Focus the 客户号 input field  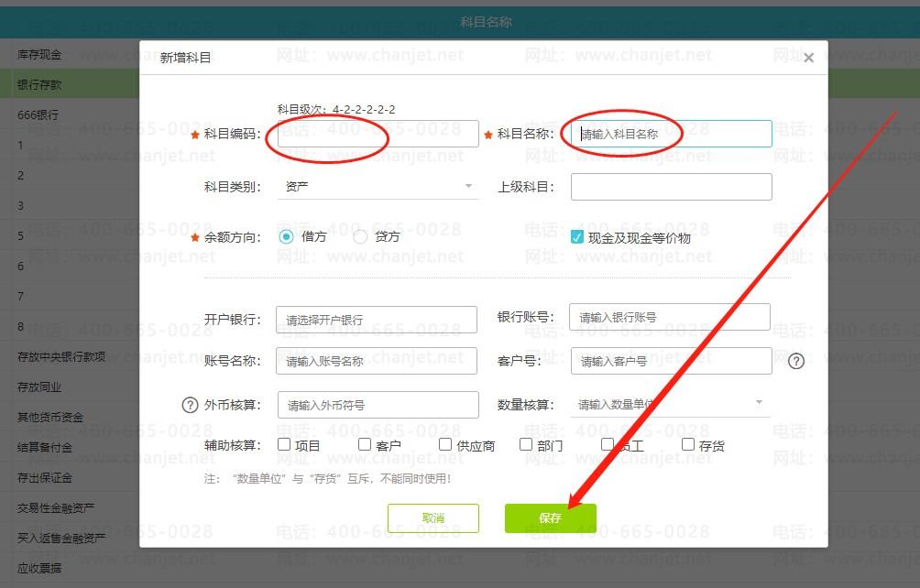click(672, 361)
